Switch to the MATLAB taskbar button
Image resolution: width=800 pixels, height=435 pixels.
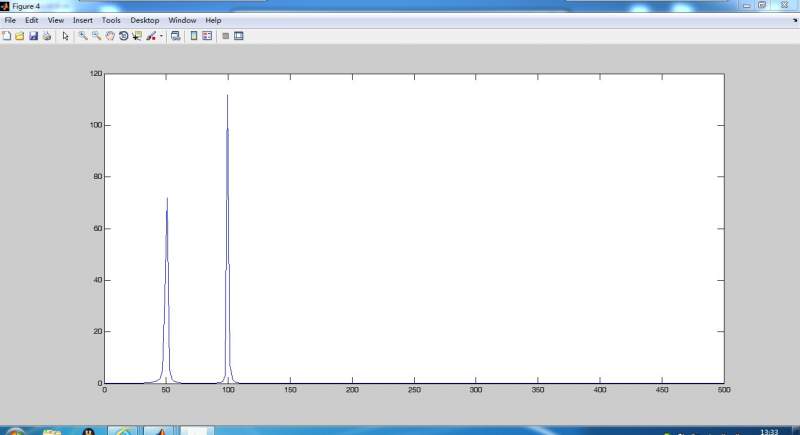click(159, 431)
